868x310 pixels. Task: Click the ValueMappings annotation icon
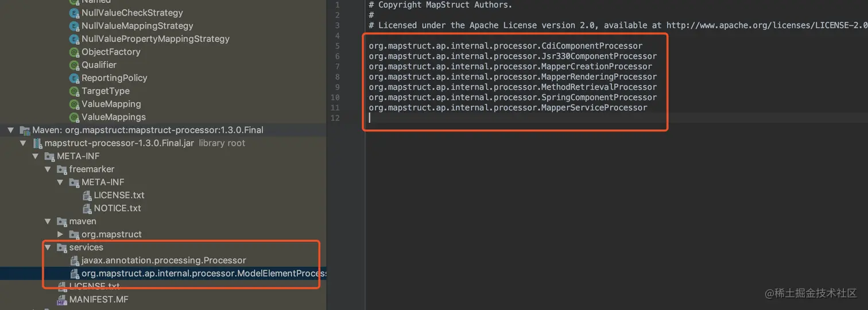74,117
